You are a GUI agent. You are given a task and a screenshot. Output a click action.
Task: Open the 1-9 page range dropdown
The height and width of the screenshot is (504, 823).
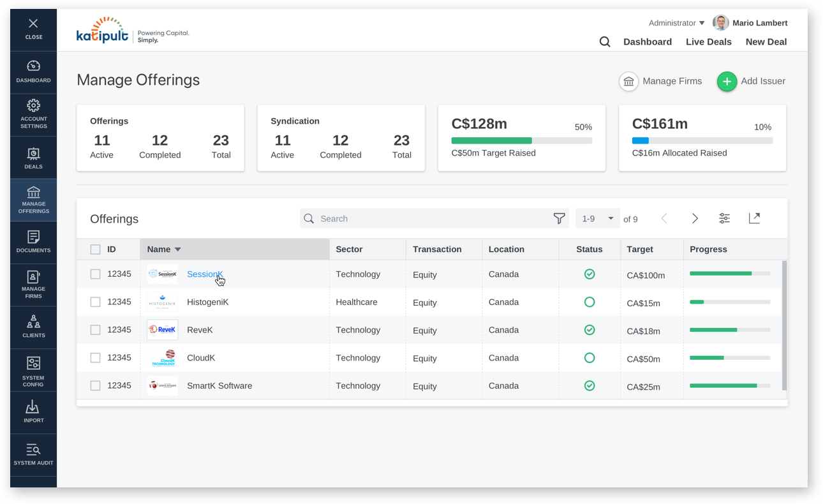[597, 219]
